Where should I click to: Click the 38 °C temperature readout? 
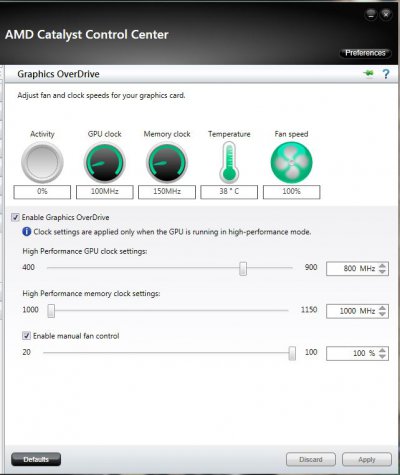tap(229, 192)
